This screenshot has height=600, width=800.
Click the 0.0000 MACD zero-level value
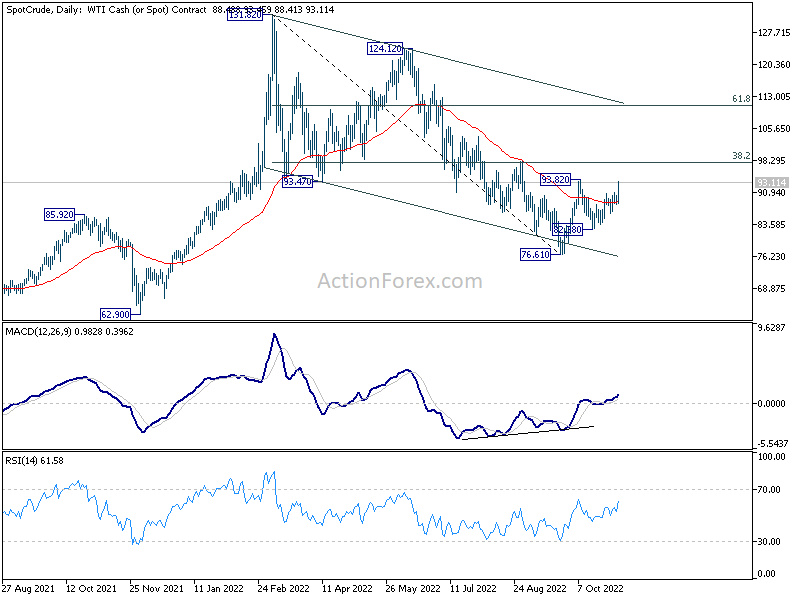[x=772, y=404]
